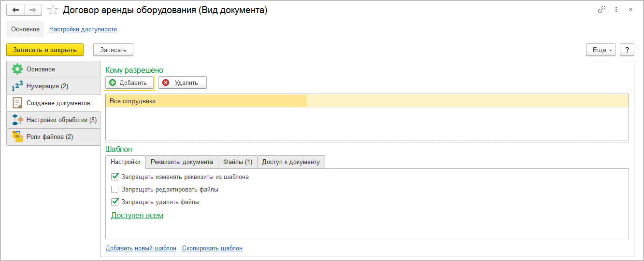Open the 'Нумерация (2)' side section
This screenshot has width=644, height=261.
click(53, 86)
